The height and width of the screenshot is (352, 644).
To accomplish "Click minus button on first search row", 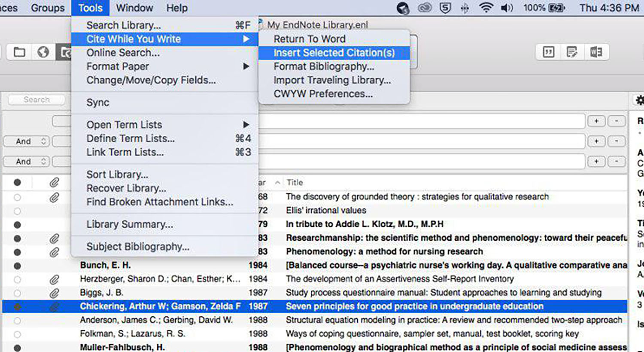I will click(x=617, y=121).
